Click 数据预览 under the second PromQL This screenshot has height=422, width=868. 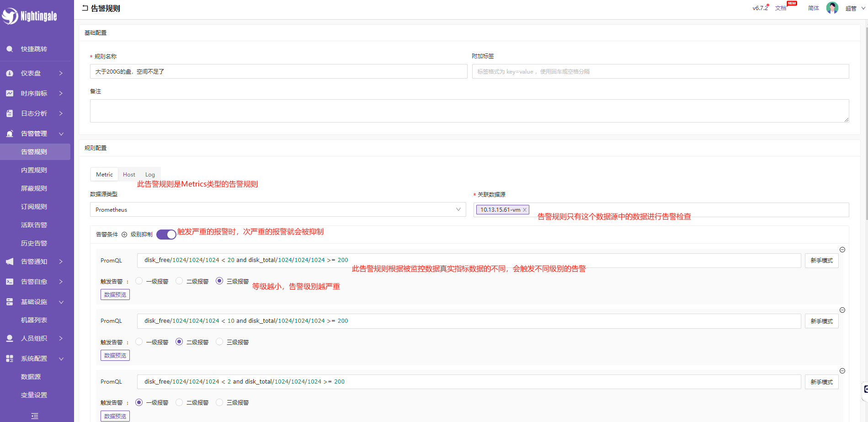coord(115,355)
